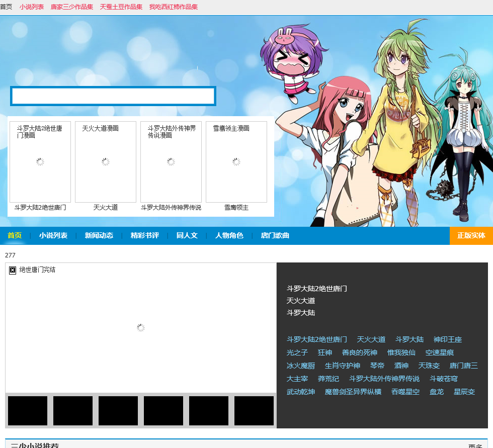Open 首页 link in top bar
This screenshot has height=448, width=493.
click(x=6, y=7)
